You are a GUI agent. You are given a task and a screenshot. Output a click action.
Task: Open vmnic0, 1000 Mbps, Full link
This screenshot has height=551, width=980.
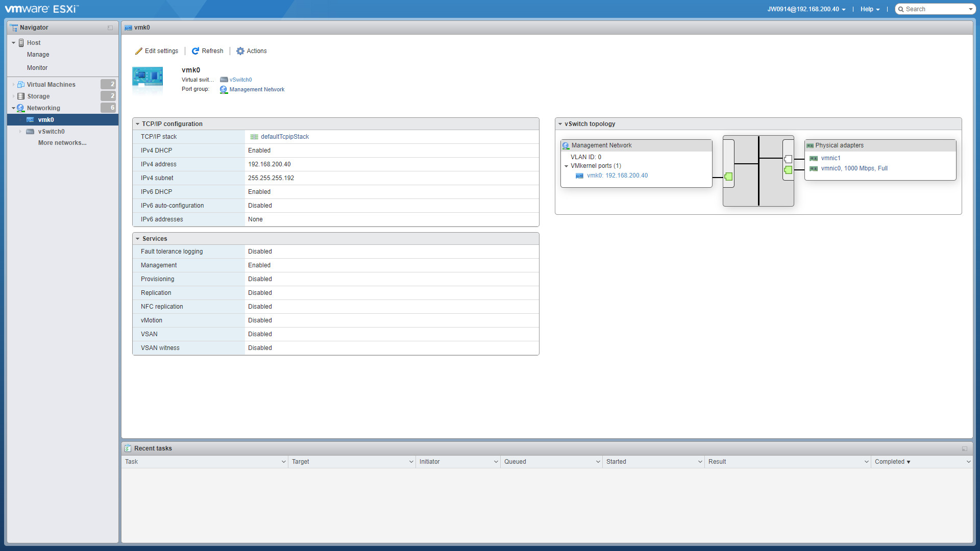pyautogui.click(x=854, y=168)
